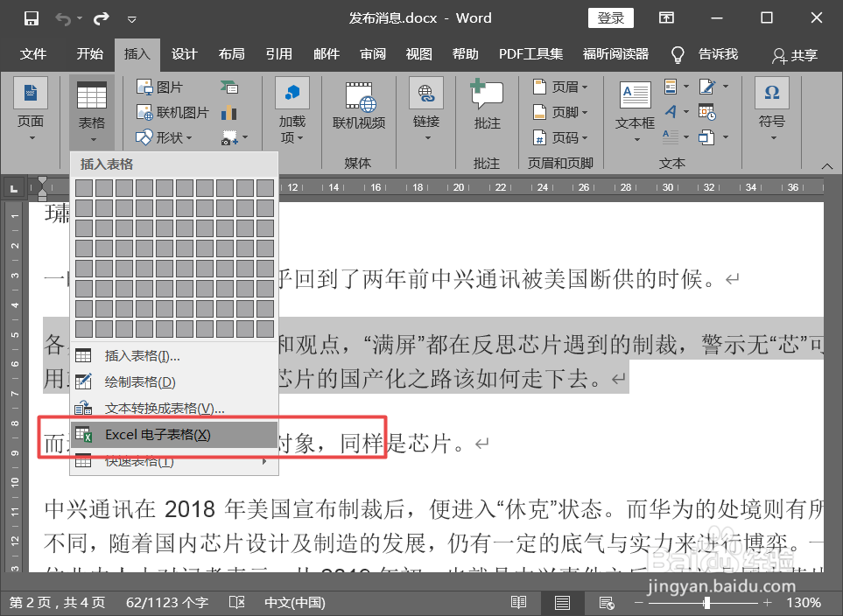
Task: Insert date and time
Action: coord(707,112)
